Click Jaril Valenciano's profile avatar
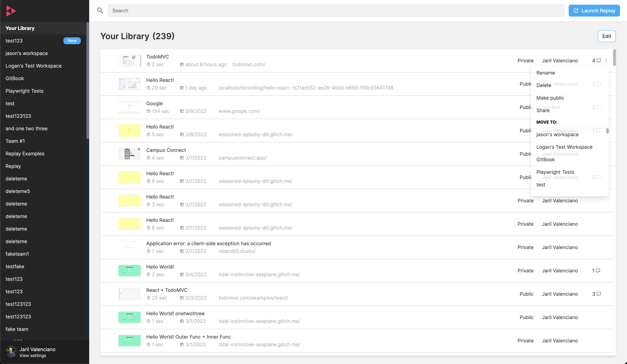Image resolution: width=627 pixels, height=364 pixels. point(11,352)
